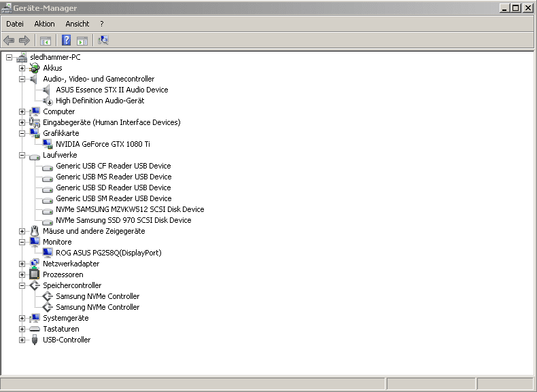Screen dimensions: 537x392
Task: Collapse the Speichercontroller category
Action: tap(22, 286)
